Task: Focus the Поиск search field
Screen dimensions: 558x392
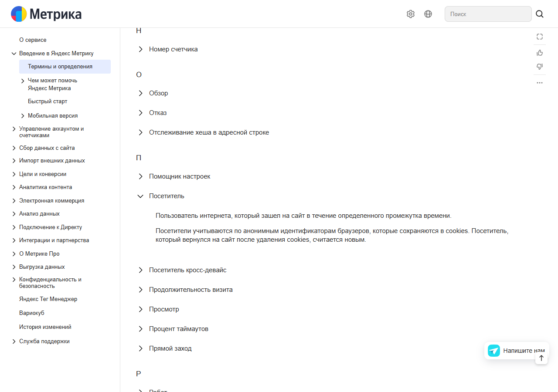Action: (488, 14)
